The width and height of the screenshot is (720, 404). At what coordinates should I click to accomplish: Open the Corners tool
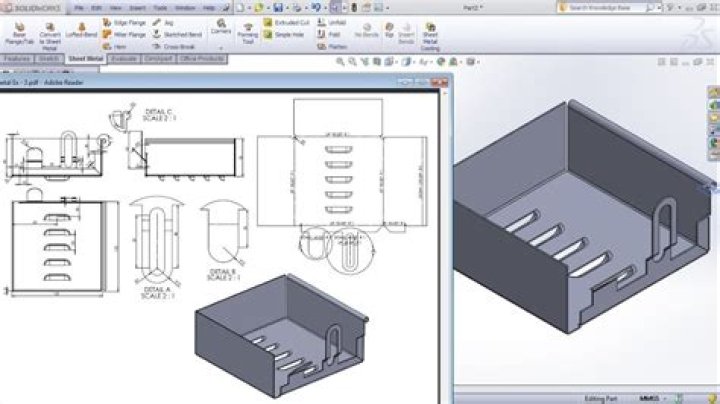221,26
